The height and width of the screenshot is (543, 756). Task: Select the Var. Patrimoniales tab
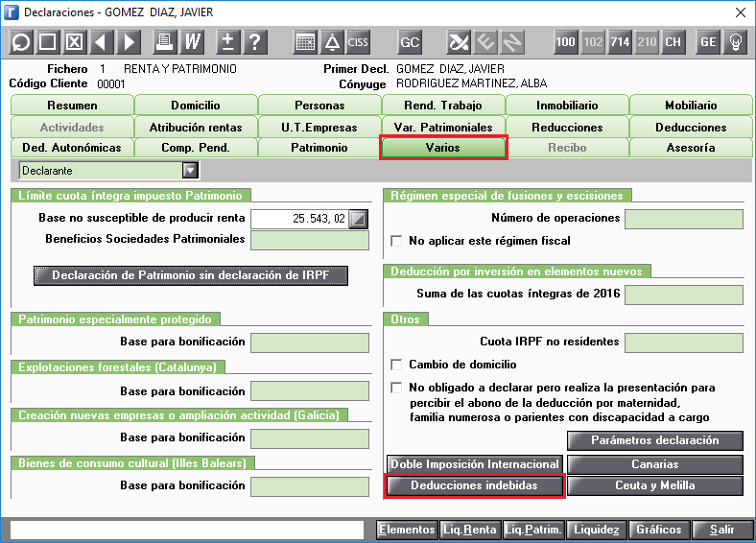(x=443, y=128)
